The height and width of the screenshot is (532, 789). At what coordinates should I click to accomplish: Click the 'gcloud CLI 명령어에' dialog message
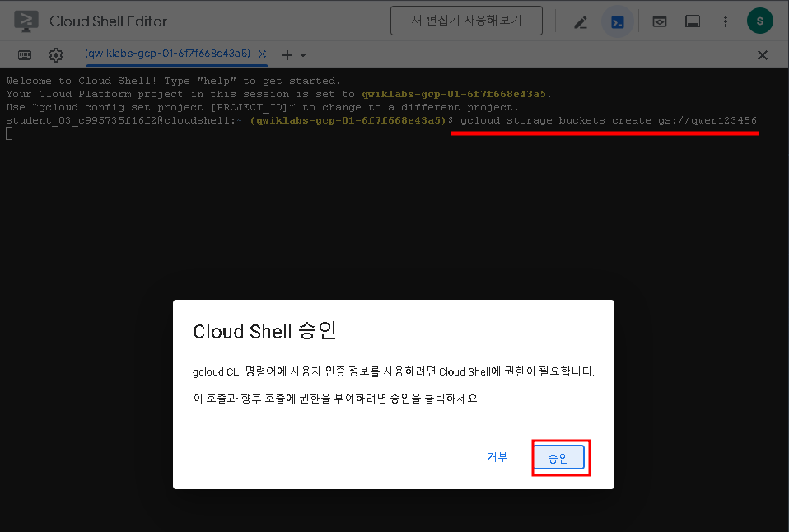[393, 371]
